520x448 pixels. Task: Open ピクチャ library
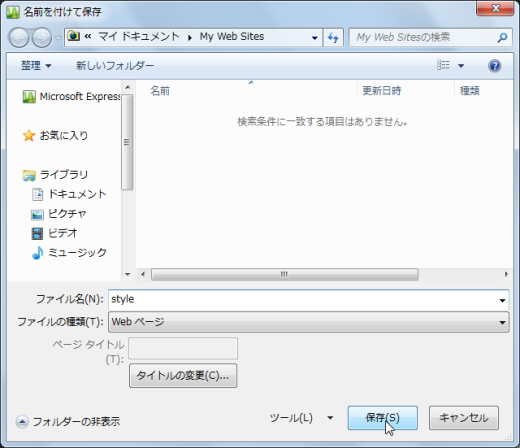coord(67,214)
